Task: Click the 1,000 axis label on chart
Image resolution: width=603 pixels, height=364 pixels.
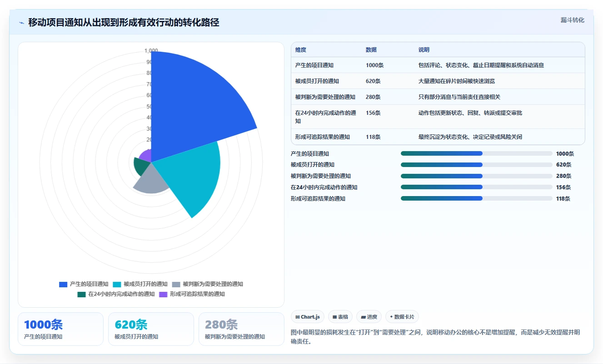Action: pyautogui.click(x=151, y=51)
